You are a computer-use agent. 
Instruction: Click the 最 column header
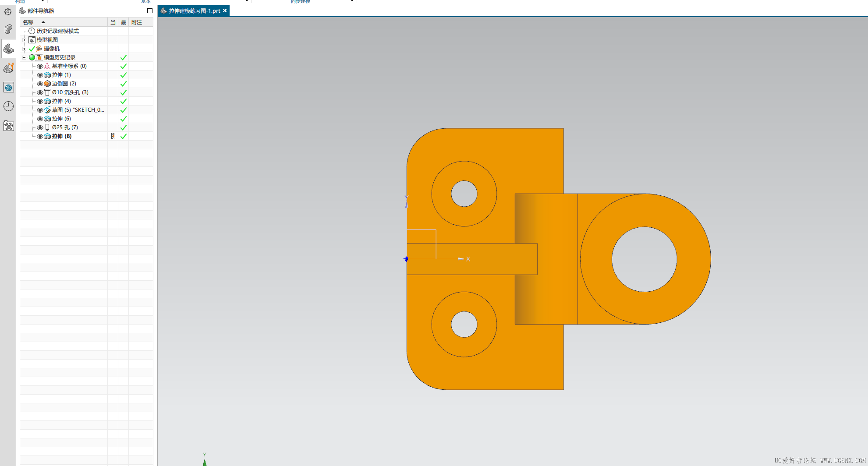[x=124, y=22]
